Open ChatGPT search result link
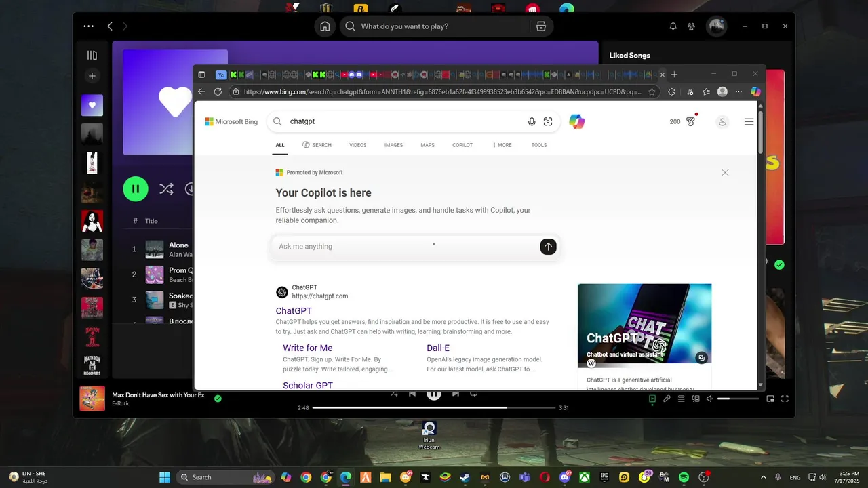The image size is (868, 488). tap(294, 311)
